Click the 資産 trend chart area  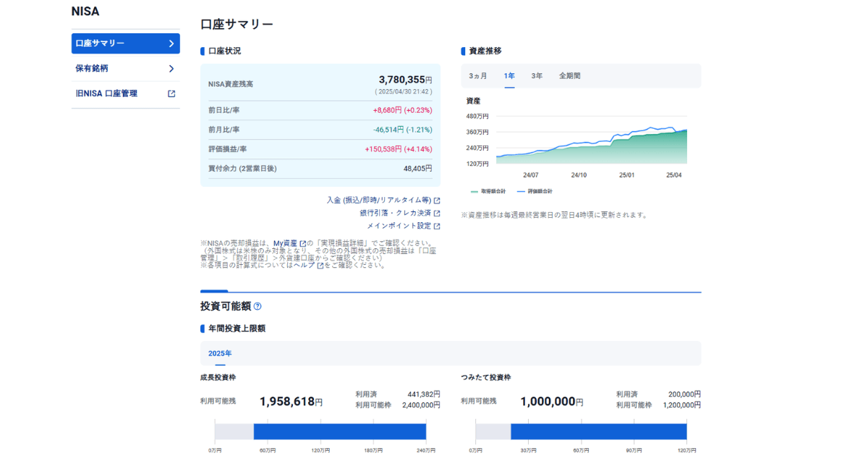[x=591, y=140]
